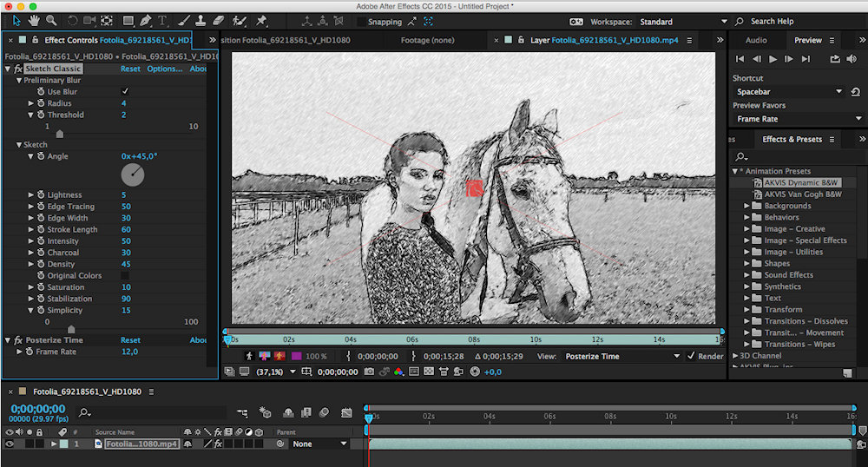
Task: Select the Hand tool
Action: pos(35,20)
